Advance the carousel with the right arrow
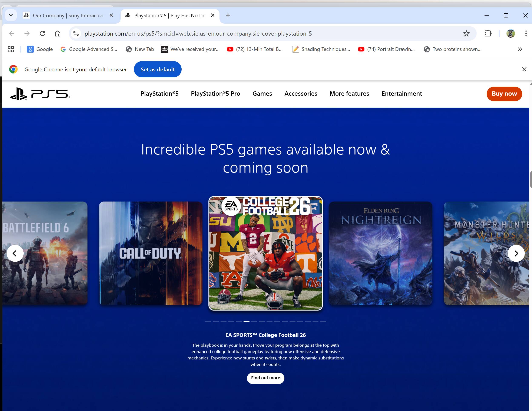532x411 pixels. pyautogui.click(x=516, y=253)
